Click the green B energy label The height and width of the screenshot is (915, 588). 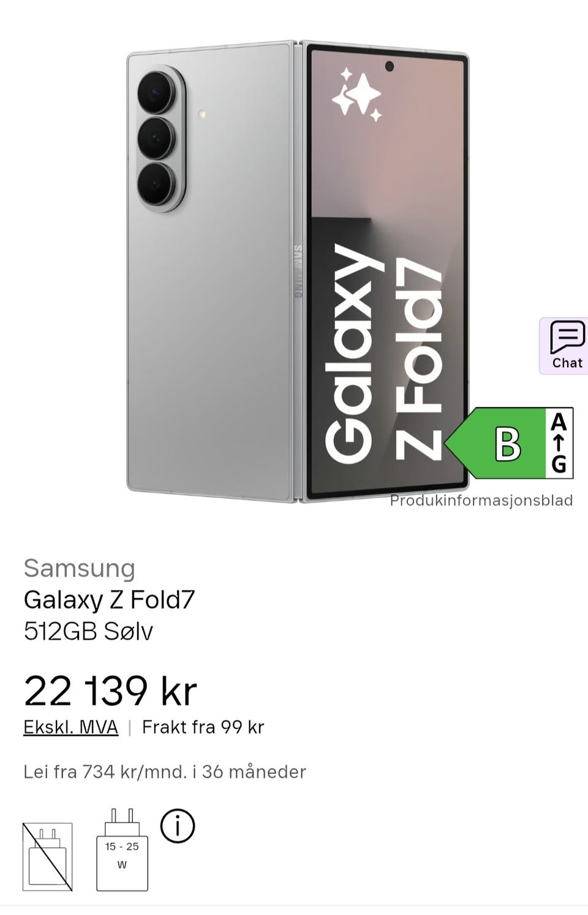point(495,442)
